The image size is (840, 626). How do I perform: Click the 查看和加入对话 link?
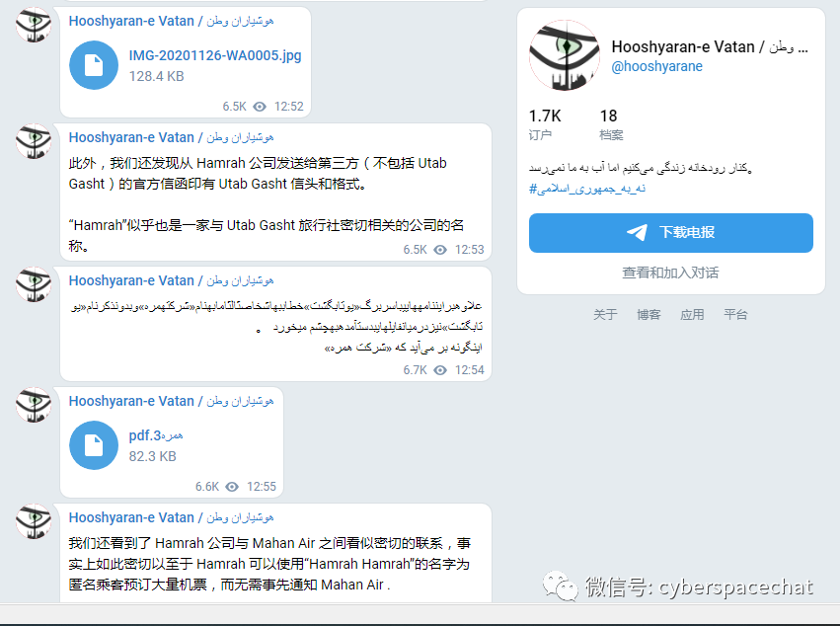coord(670,273)
